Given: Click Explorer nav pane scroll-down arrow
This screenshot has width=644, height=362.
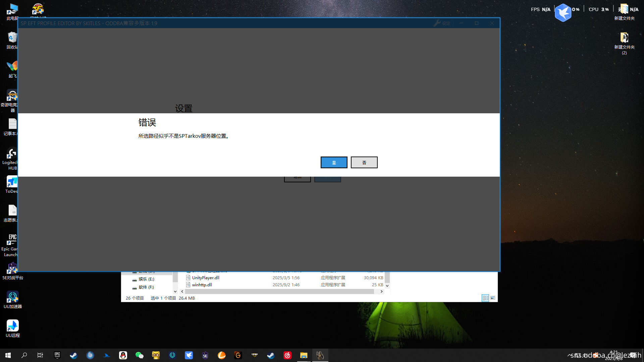Looking at the screenshot, I should coord(175,292).
